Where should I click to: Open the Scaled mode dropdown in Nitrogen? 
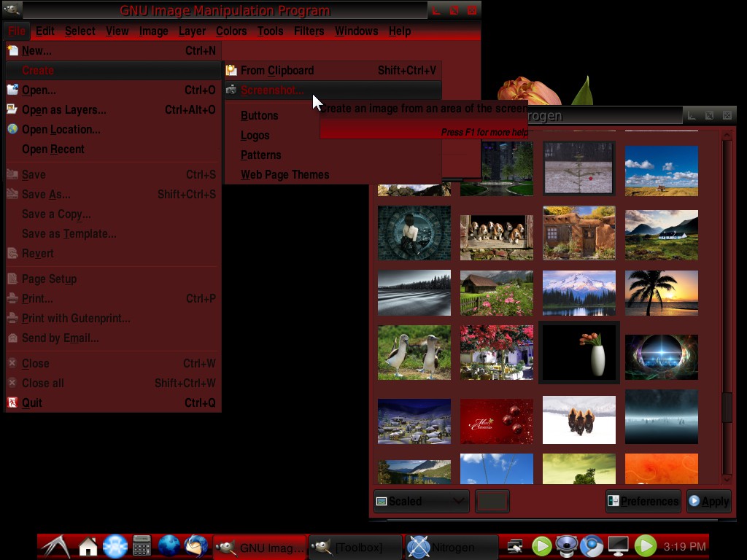(421, 501)
